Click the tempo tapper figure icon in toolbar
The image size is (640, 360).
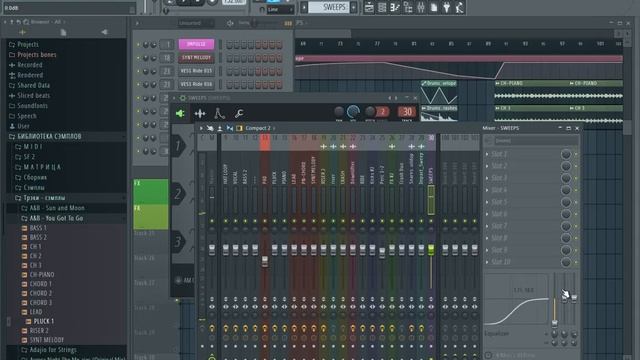[460, 7]
